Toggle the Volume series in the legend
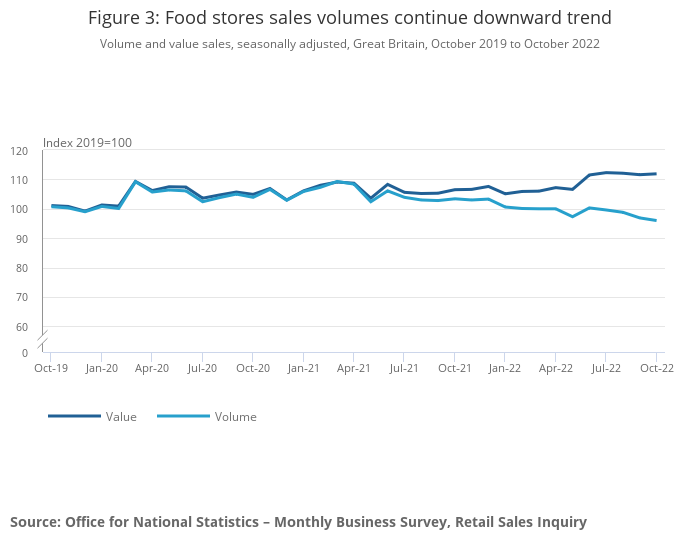Viewport: 700px width, 549px height. coord(235,417)
